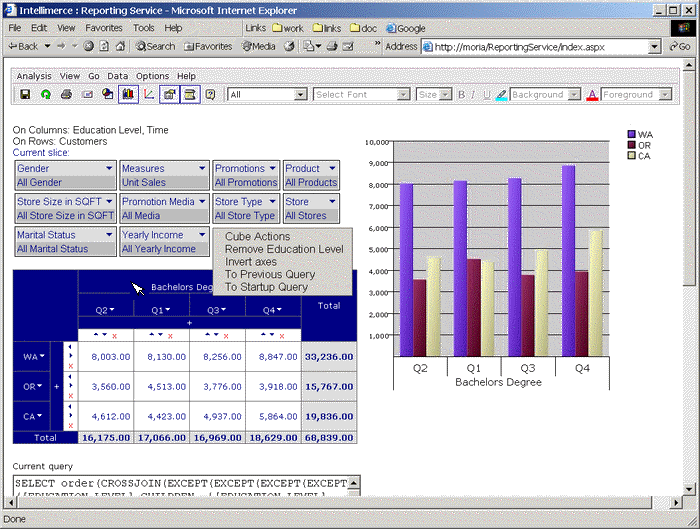This screenshot has width=700, height=529.
Task: Click the chart axes icon with red and green lines
Action: tap(149, 94)
